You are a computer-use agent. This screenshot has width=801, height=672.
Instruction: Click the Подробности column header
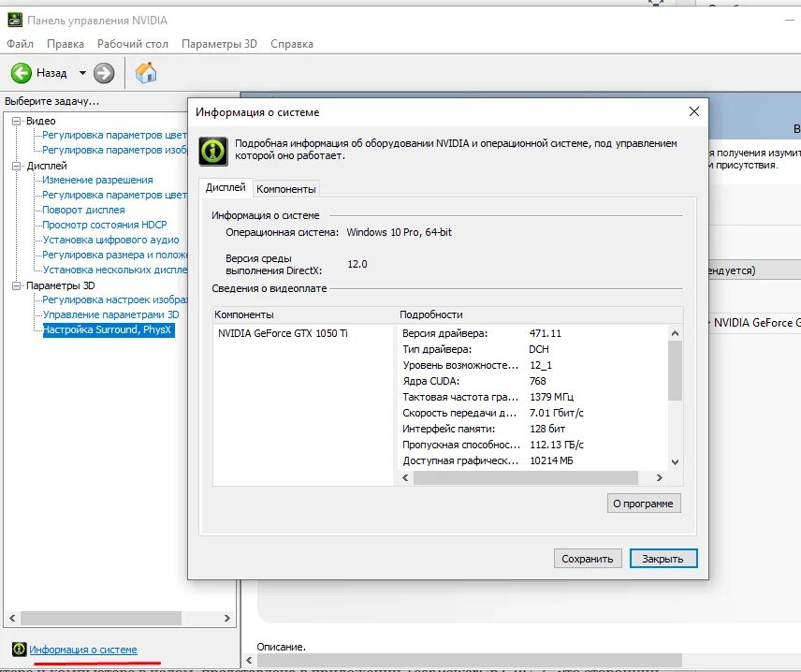[x=540, y=314]
